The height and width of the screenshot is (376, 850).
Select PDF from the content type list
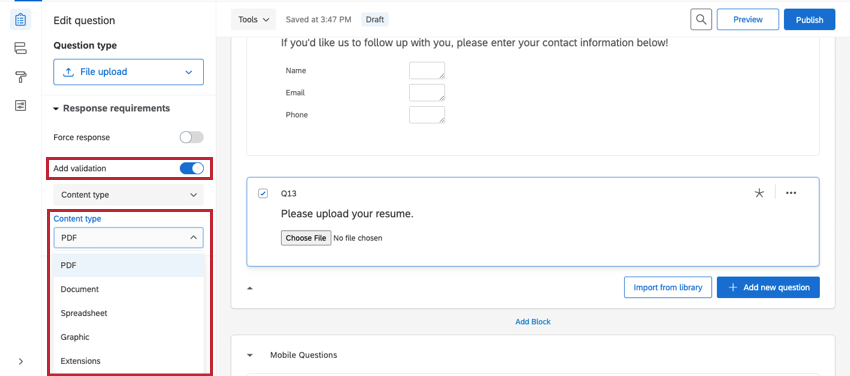[x=128, y=265]
